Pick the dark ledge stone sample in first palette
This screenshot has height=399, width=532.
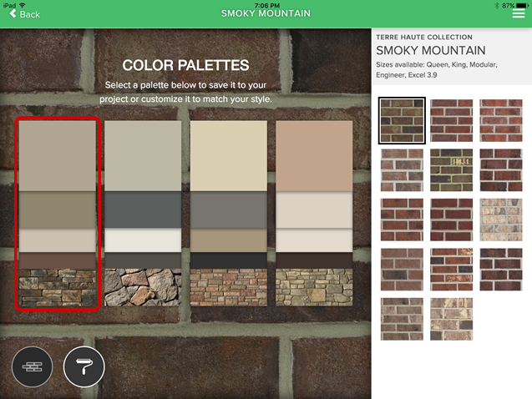58,287
